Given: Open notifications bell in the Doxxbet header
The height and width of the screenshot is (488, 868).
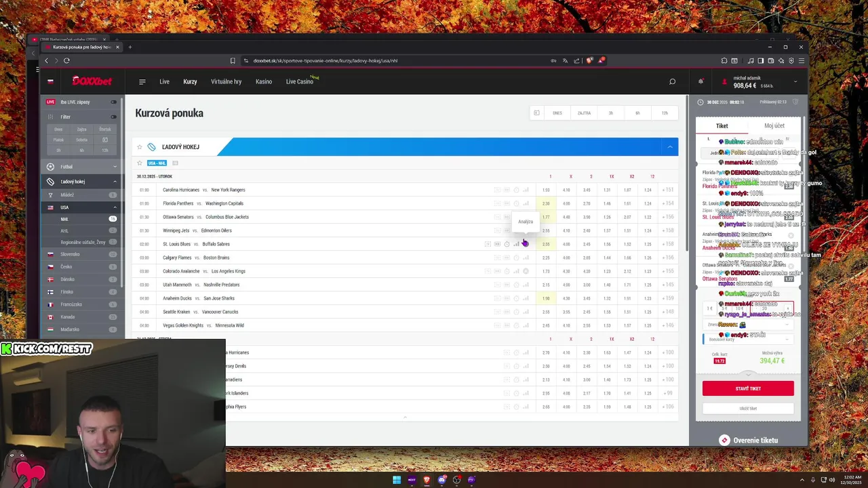Looking at the screenshot, I should 701,81.
